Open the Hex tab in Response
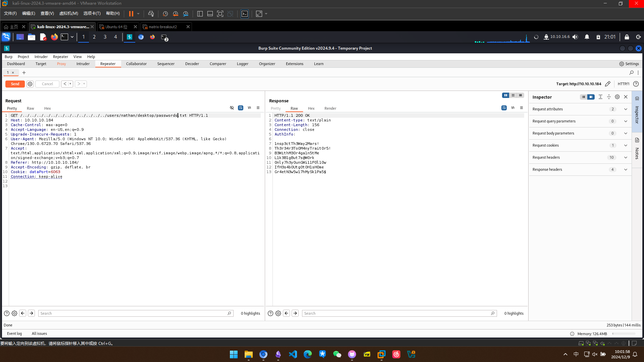Screen dimensions: 644x362 tap(311, 108)
